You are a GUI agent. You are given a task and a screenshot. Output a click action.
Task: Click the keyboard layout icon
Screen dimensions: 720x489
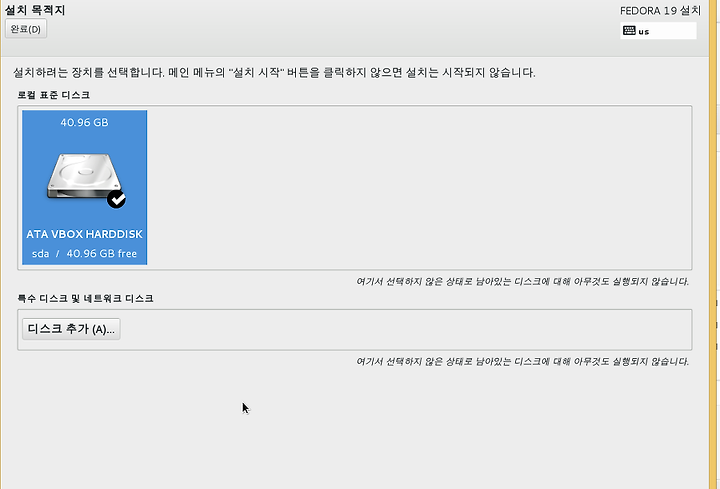click(629, 31)
